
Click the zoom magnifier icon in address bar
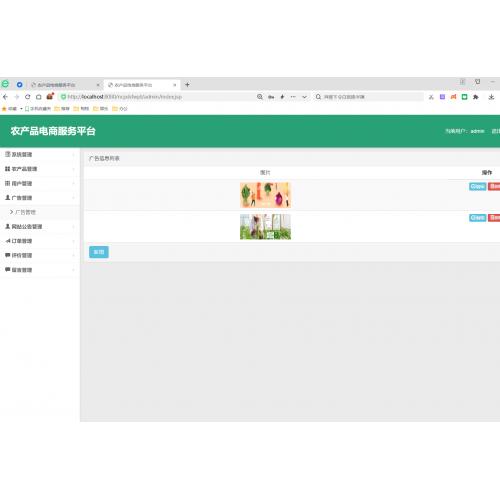click(260, 97)
